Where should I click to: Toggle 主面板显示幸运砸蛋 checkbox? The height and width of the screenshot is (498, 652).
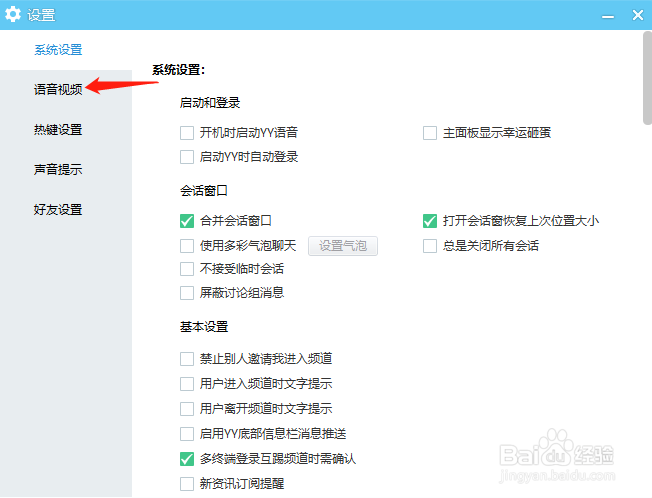click(x=430, y=133)
